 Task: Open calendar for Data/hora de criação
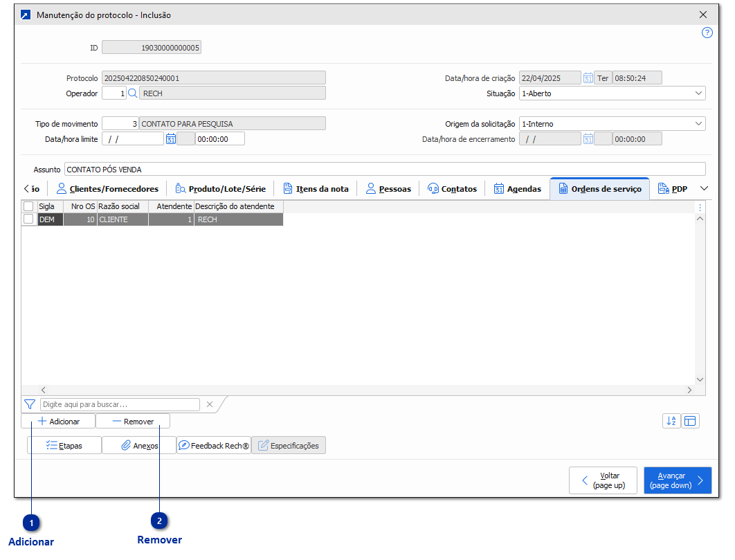588,78
